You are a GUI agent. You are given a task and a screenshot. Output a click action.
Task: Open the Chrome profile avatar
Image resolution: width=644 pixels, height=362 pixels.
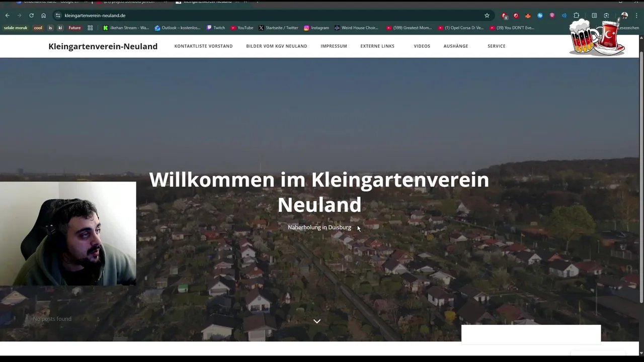click(x=624, y=16)
